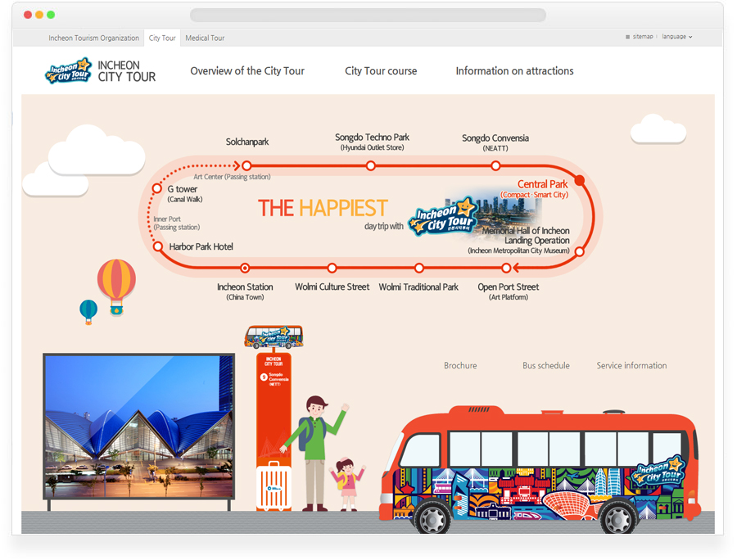Click the orange bus stop sign post
The height and width of the screenshot is (560, 737).
pyautogui.click(x=274, y=431)
